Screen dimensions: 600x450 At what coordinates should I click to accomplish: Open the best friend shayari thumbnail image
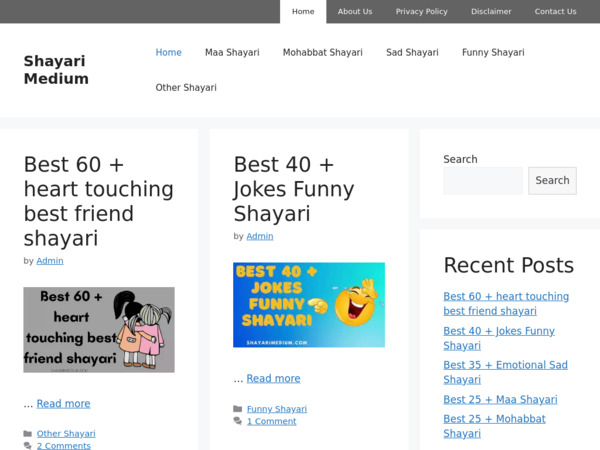pyautogui.click(x=99, y=330)
